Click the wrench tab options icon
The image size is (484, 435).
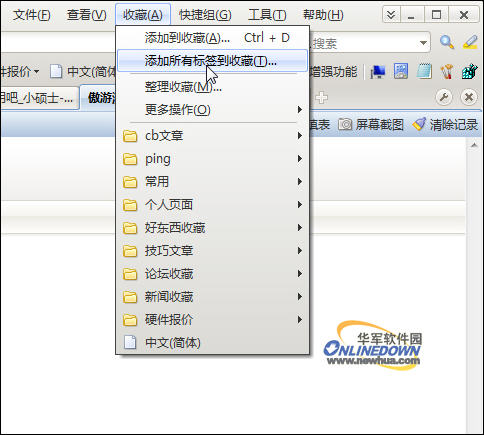444,97
